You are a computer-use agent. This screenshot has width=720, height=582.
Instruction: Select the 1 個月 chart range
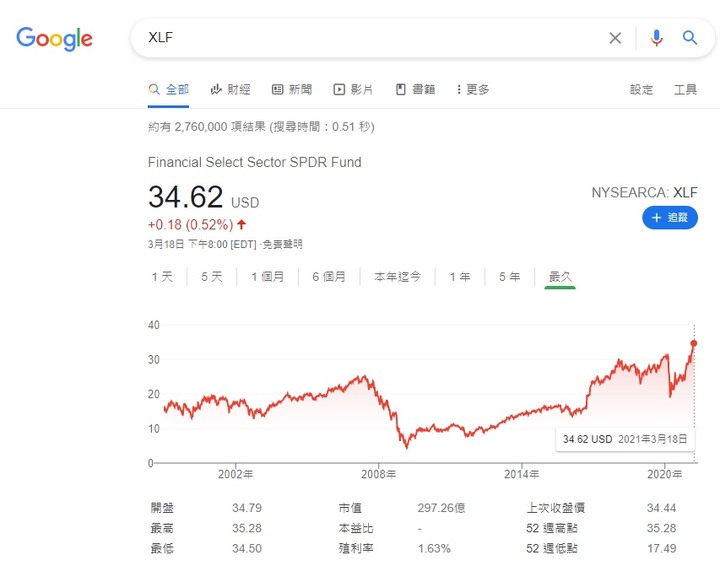(x=268, y=277)
